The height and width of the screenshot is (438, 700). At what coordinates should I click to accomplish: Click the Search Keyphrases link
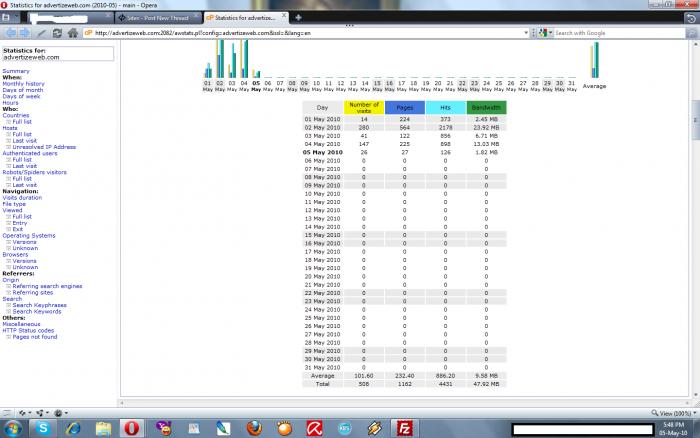click(37, 304)
